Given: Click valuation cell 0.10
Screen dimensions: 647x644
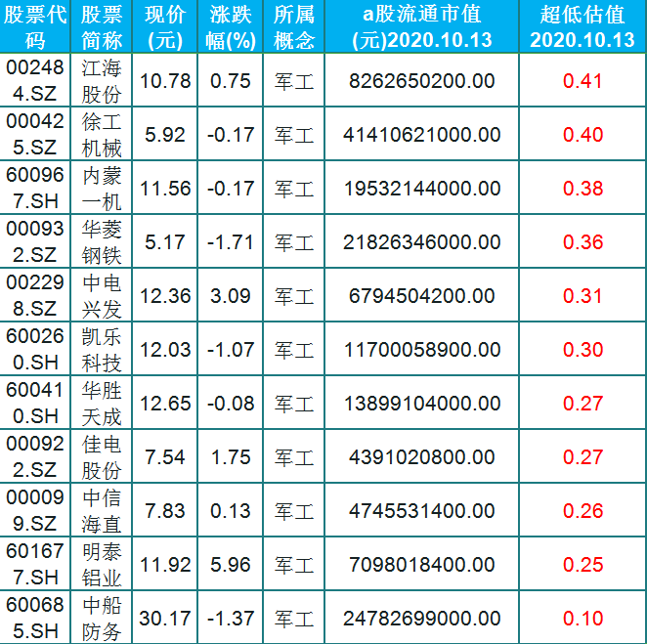Looking at the screenshot, I should [582, 619].
